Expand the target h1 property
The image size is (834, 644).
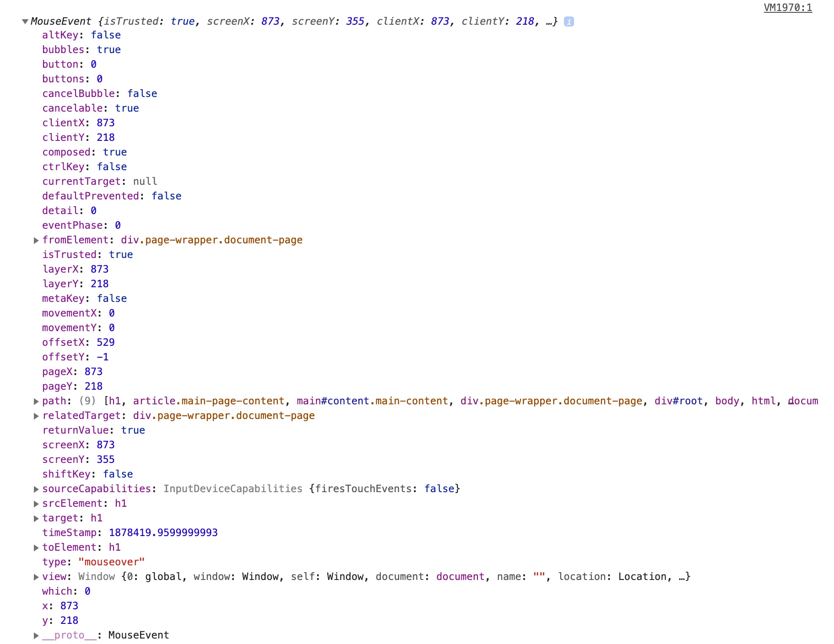[x=36, y=518]
